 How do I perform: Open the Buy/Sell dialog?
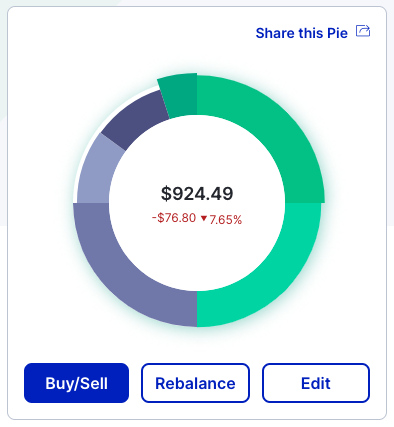pos(76,383)
